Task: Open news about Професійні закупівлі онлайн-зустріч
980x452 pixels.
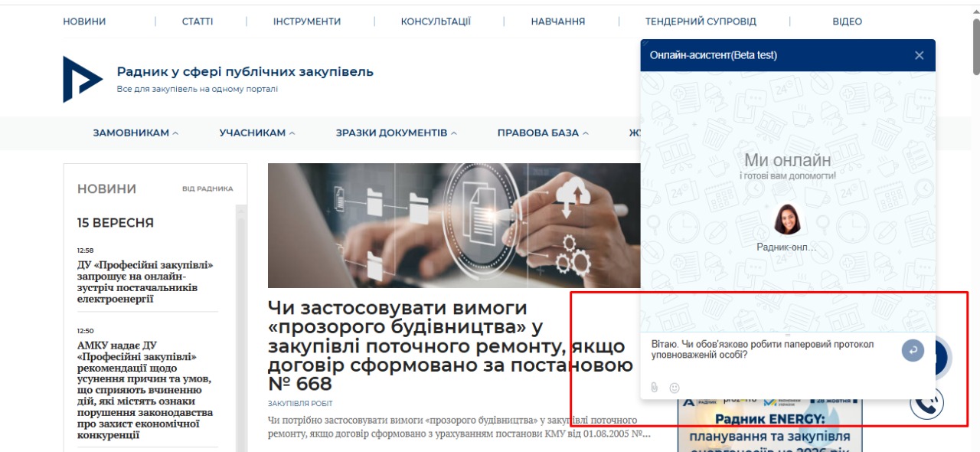Action: [x=145, y=282]
